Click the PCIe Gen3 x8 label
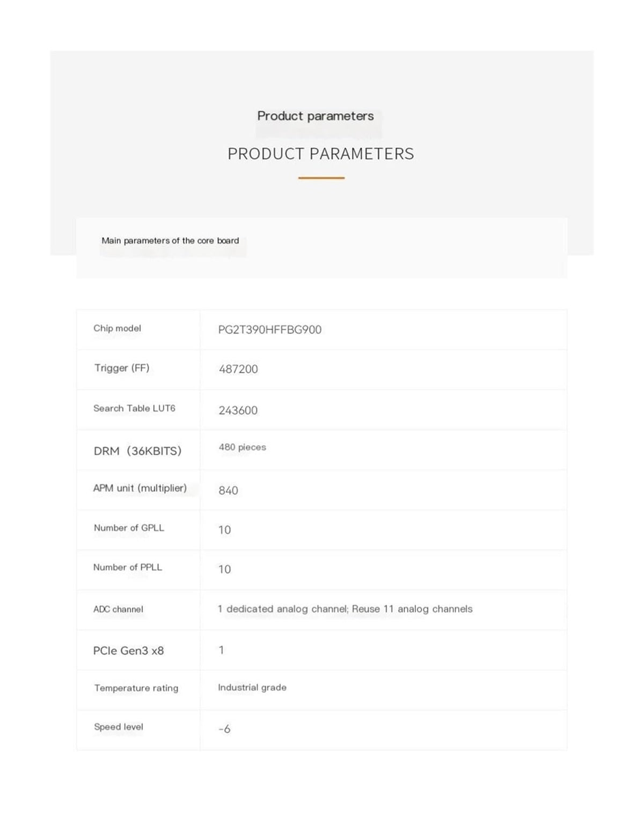644x826 pixels. [x=128, y=651]
